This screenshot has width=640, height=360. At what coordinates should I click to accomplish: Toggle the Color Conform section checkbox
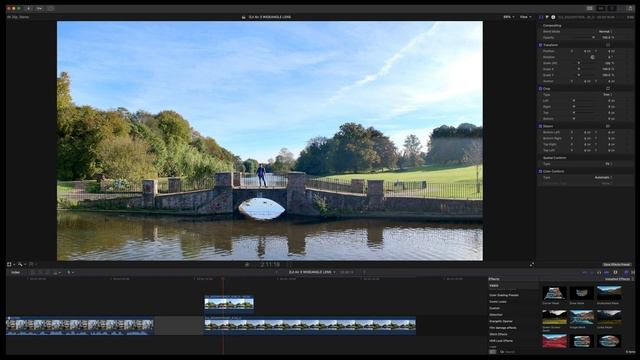[540, 171]
